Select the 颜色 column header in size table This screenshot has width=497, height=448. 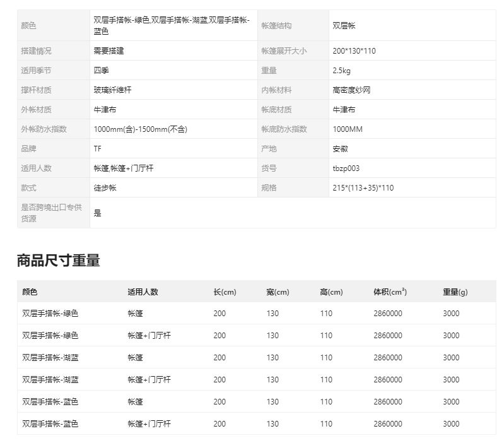30,292
